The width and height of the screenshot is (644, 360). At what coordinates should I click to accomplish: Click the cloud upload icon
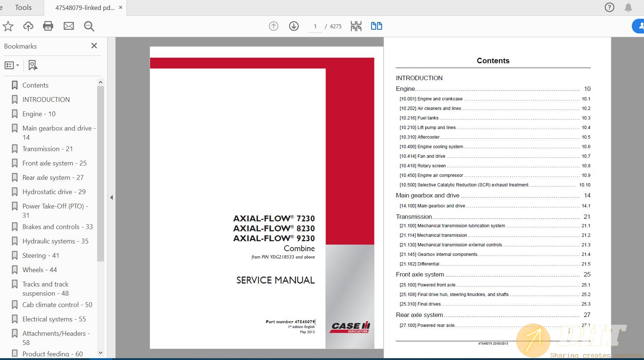pos(28,26)
